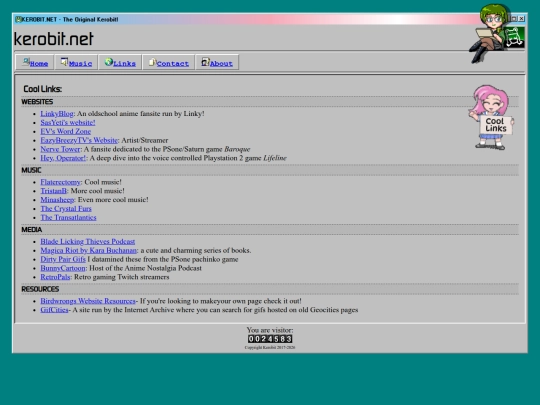Image resolution: width=540 pixels, height=405 pixels.
Task: Click the copyright Kerobit footer text
Action: [x=270, y=348]
